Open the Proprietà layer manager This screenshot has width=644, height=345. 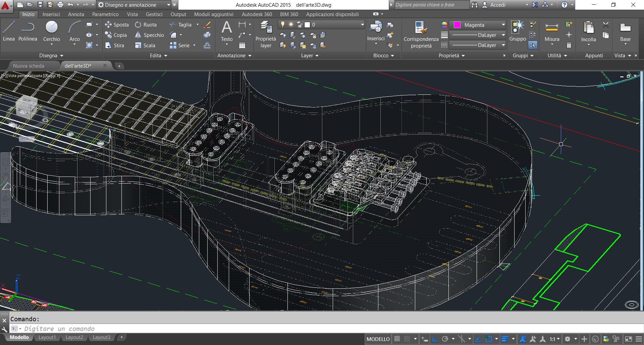[x=266, y=34]
